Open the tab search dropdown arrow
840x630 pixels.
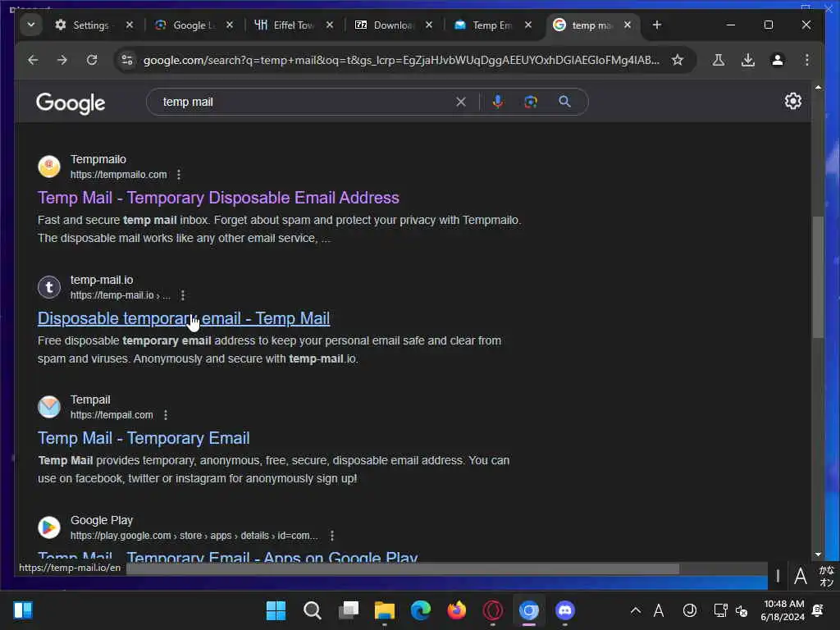[x=31, y=25]
